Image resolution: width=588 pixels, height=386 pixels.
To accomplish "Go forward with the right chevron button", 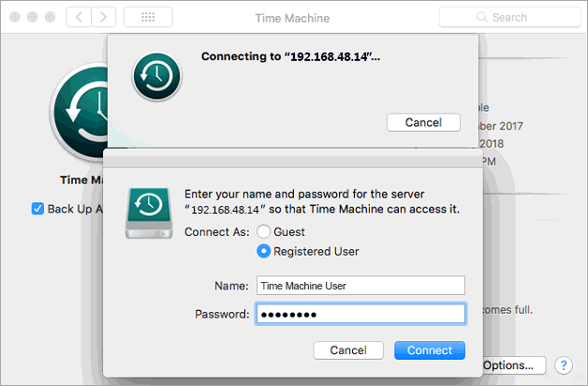I will point(104,17).
